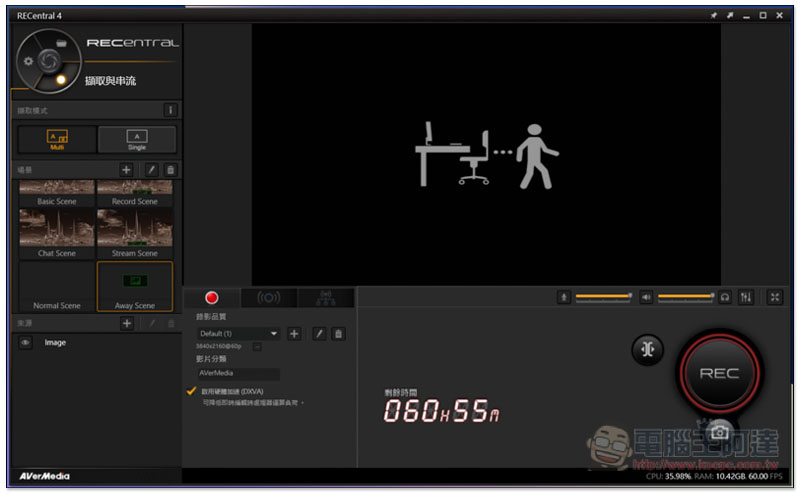Select the Normal Scene thumbnail
Image resolution: width=800 pixels, height=494 pixels.
(x=57, y=286)
